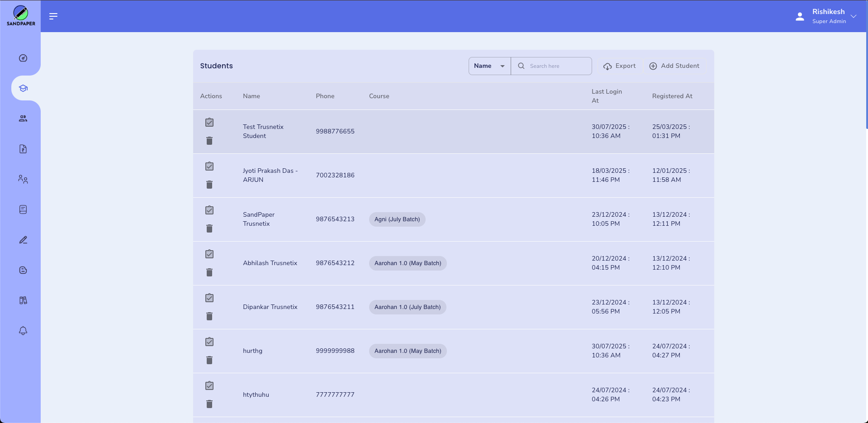This screenshot has height=423, width=868.
Task: Click the checkbox icon beside Test Trusnetix Student
Action: [209, 122]
